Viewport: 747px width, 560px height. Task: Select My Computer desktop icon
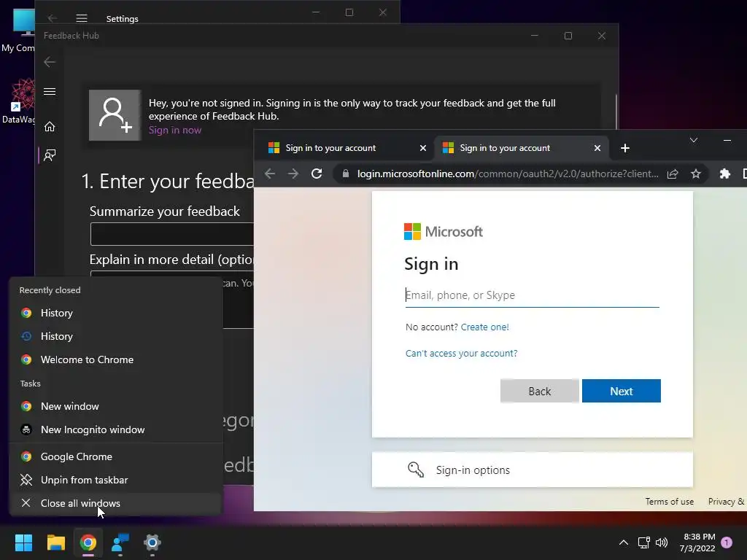point(18,31)
